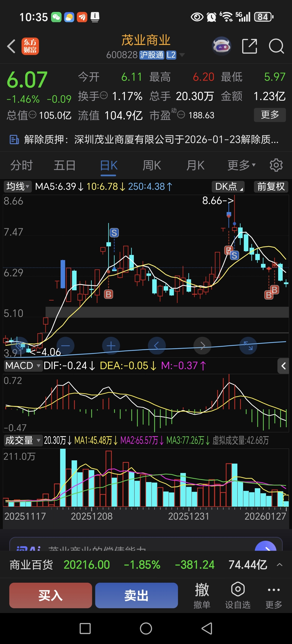Tap the 20216.00 sector index value
The height and width of the screenshot is (644, 292).
87,565
